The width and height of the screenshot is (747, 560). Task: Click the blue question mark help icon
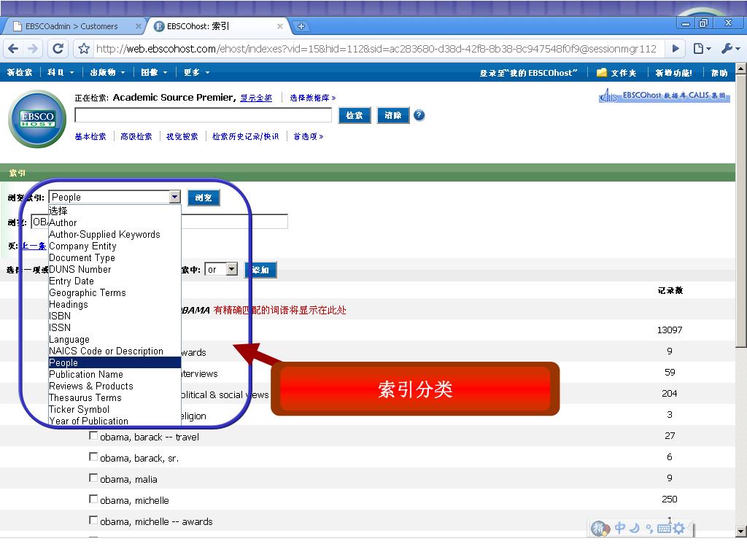click(x=419, y=115)
